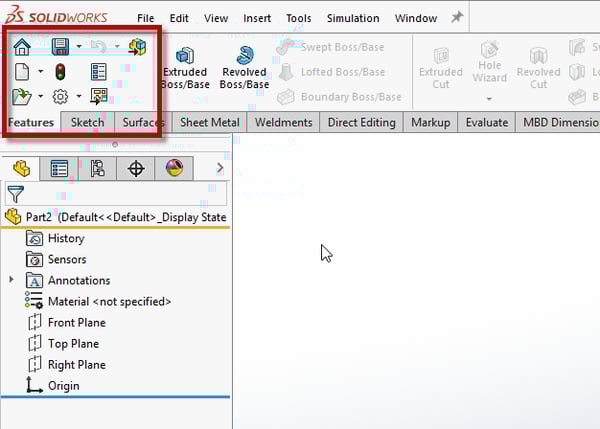600x429 pixels.
Task: Click the funnel filter icon
Action: (x=16, y=194)
